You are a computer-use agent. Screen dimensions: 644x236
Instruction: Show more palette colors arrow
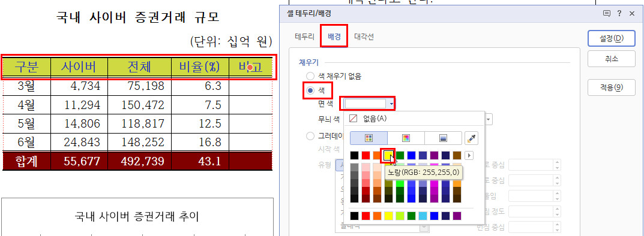469,156
